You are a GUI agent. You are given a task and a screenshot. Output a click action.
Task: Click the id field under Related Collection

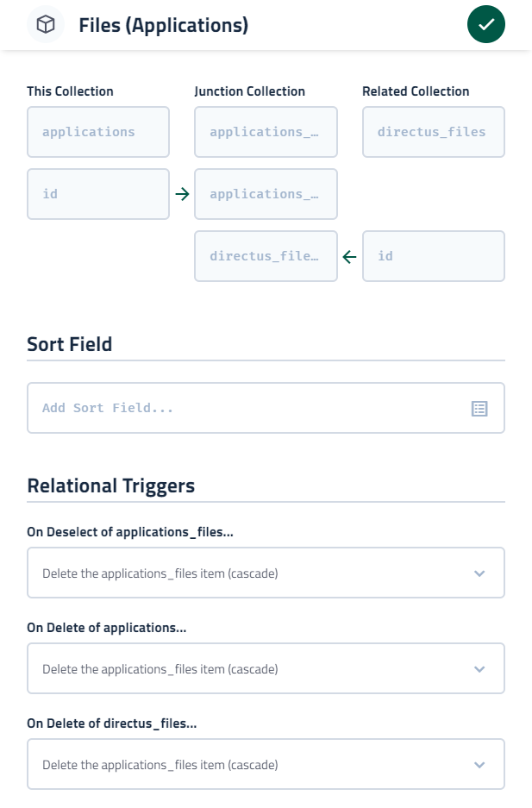tap(433, 256)
